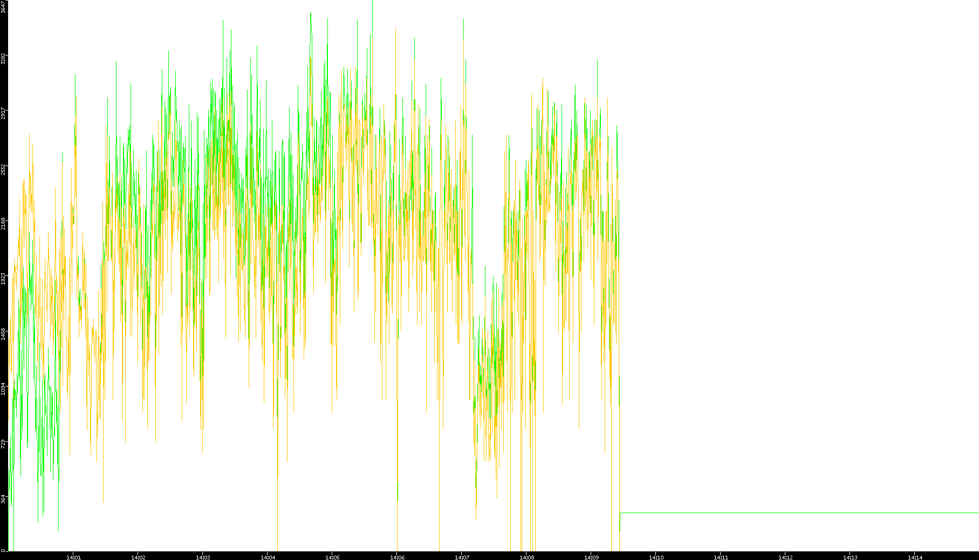This screenshot has width=979, height=560.
Task: Select the 3647 value on the vertical axis
Action: (3, 6)
